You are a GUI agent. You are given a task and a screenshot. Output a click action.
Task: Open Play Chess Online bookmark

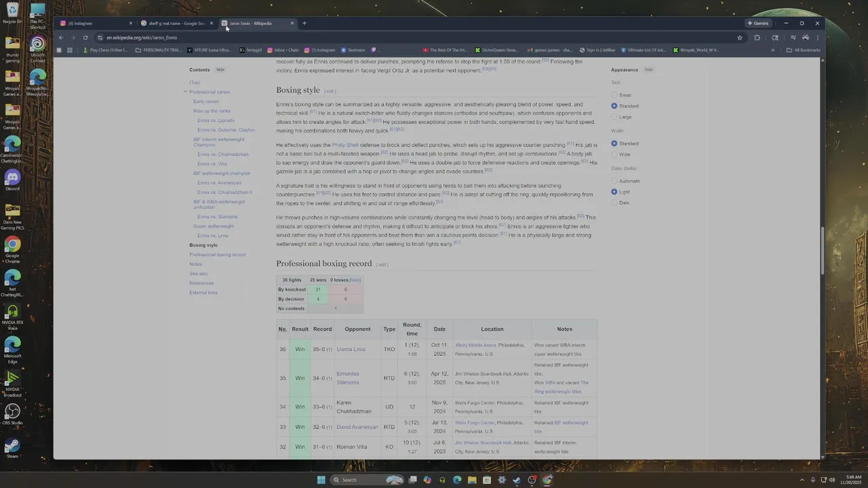tap(104, 50)
